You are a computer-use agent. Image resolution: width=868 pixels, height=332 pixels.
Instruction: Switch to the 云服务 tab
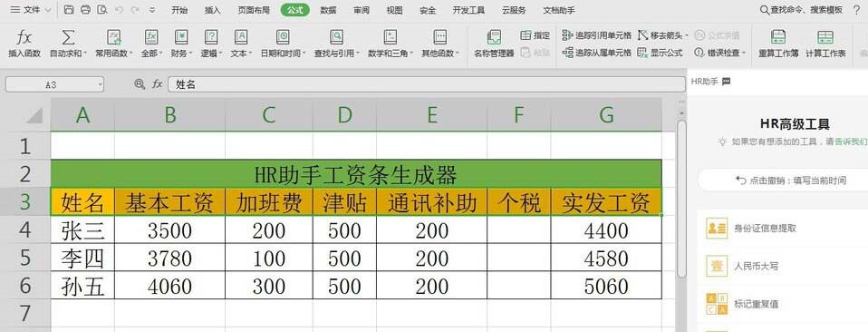(x=514, y=10)
